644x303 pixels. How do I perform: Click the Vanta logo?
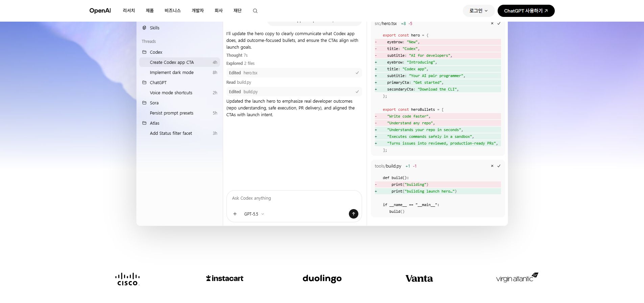[419, 279]
